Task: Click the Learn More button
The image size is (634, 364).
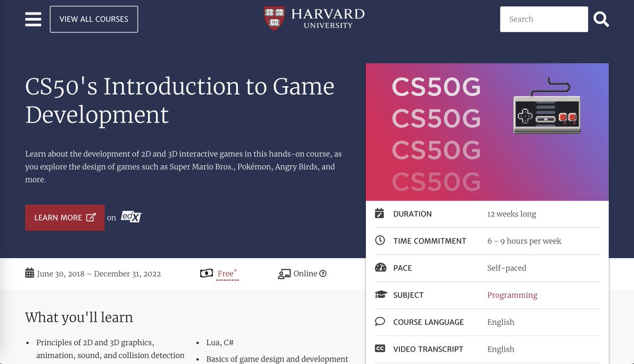Action: click(x=65, y=217)
